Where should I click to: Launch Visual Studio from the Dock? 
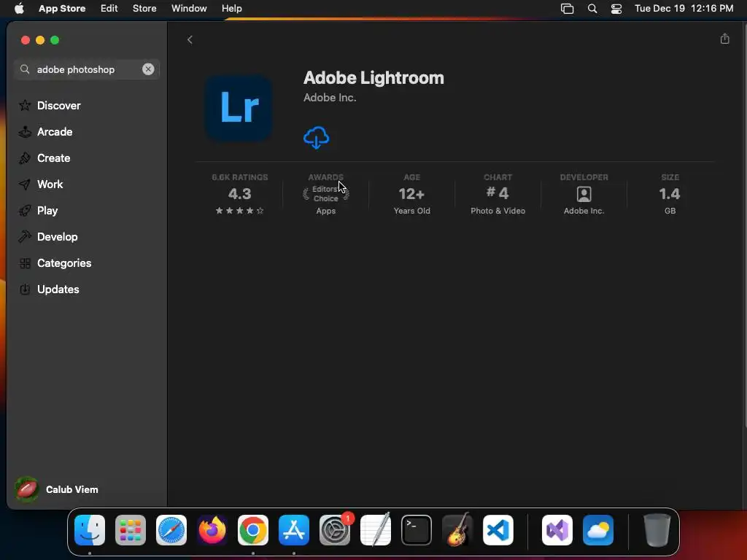557,529
